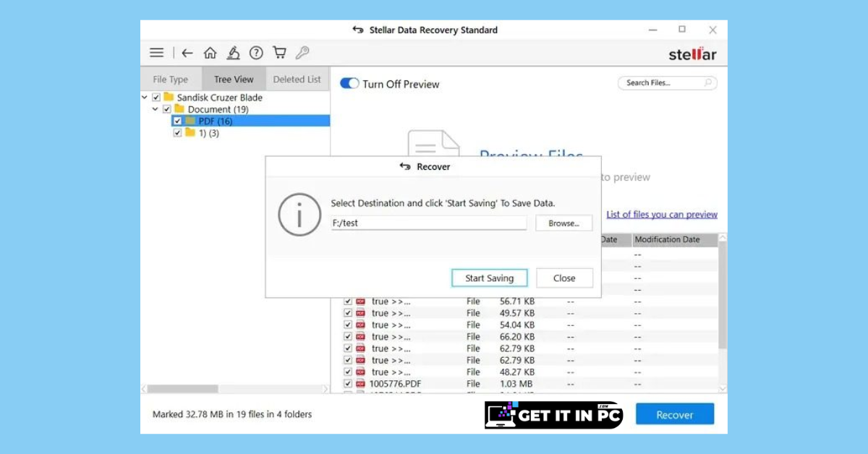868x454 pixels.
Task: Uncheck the 1005776.PDF checkbox
Action: click(348, 383)
